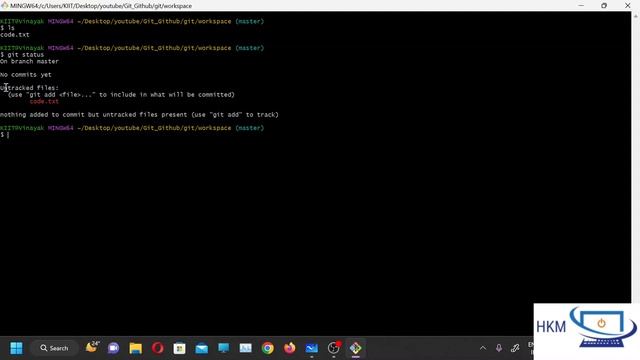Click the taskbar Search box
Viewport: 640px width, 360px height.
pos(54,348)
